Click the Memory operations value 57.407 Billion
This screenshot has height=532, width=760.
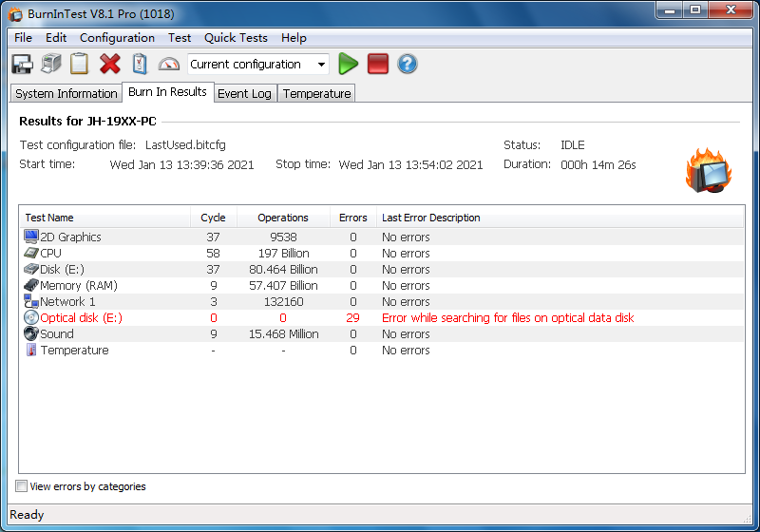pyautogui.click(x=283, y=285)
